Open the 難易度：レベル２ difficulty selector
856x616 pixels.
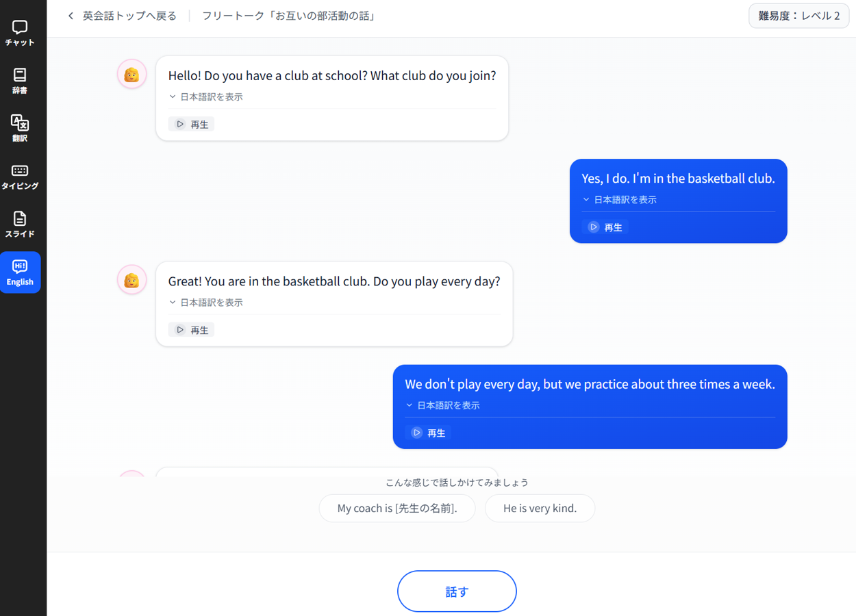click(x=798, y=15)
